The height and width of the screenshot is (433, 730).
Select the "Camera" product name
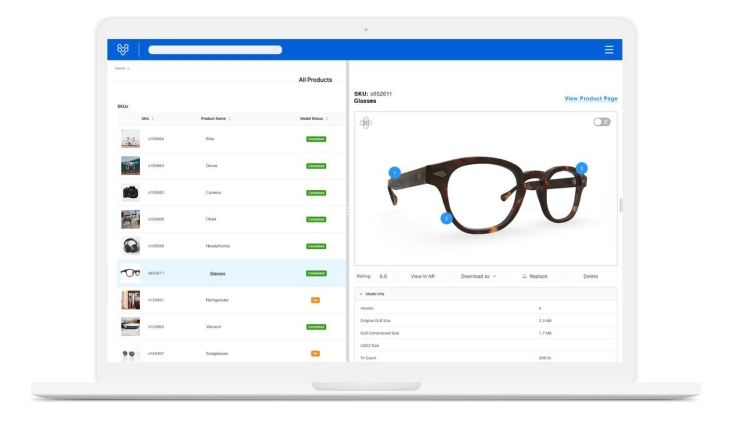coord(213,192)
